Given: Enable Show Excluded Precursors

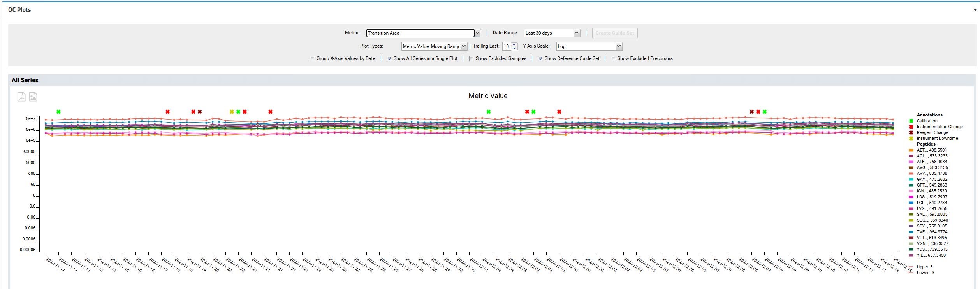Looking at the screenshot, I should coord(613,59).
